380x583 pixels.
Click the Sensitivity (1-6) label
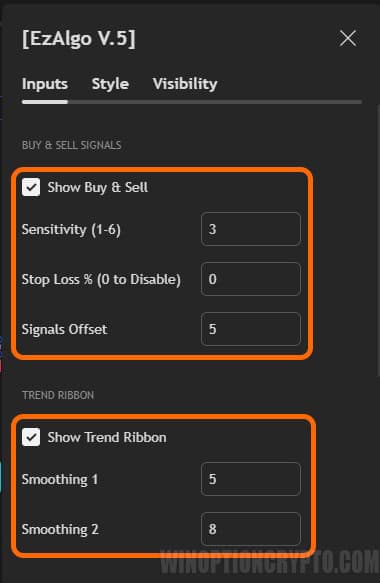click(x=71, y=229)
